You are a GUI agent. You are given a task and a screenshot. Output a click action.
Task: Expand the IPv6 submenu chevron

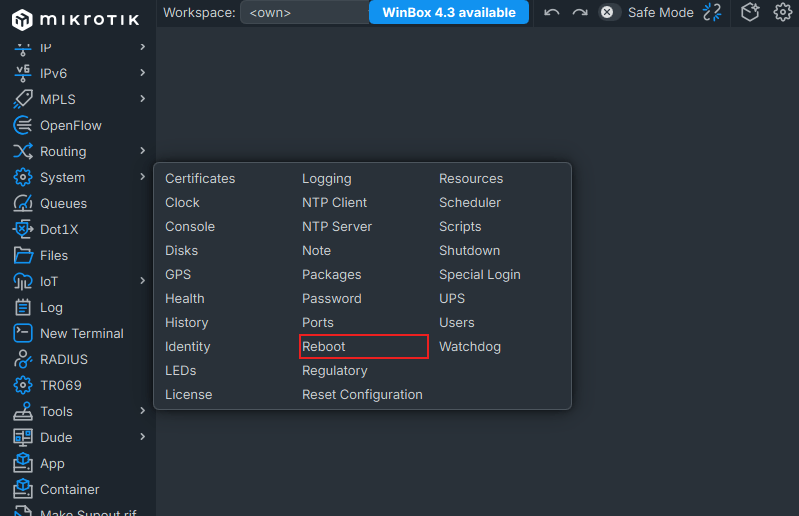[143, 73]
